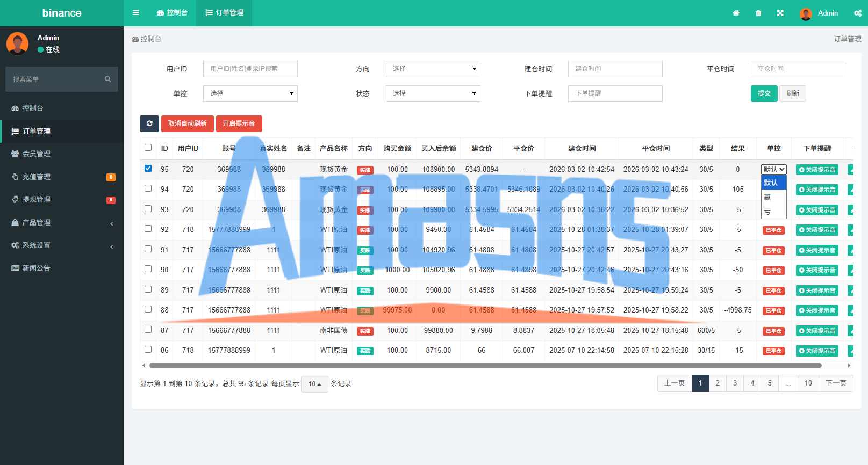Click the 建仓时间 date input field

(615, 69)
